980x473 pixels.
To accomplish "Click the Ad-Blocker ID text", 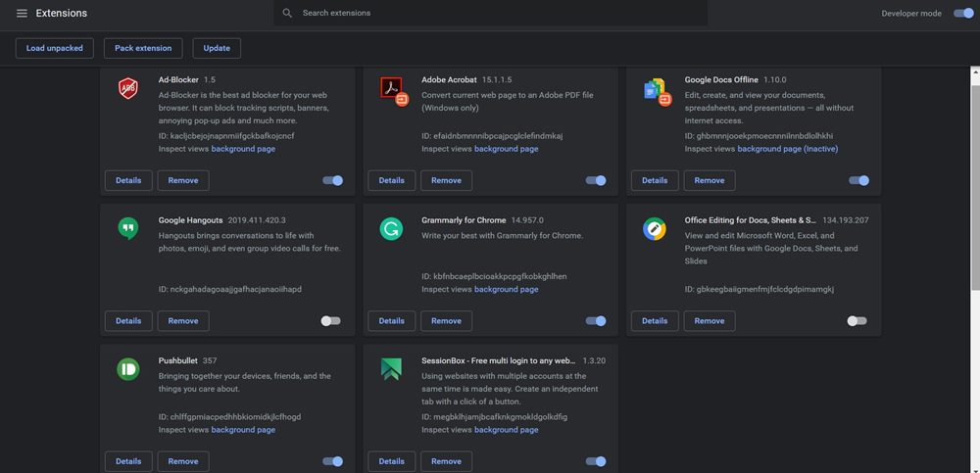I will tap(226, 136).
